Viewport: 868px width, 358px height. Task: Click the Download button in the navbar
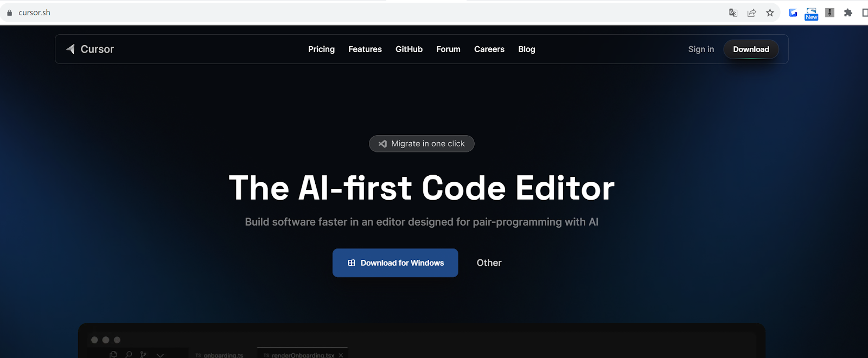(x=751, y=49)
